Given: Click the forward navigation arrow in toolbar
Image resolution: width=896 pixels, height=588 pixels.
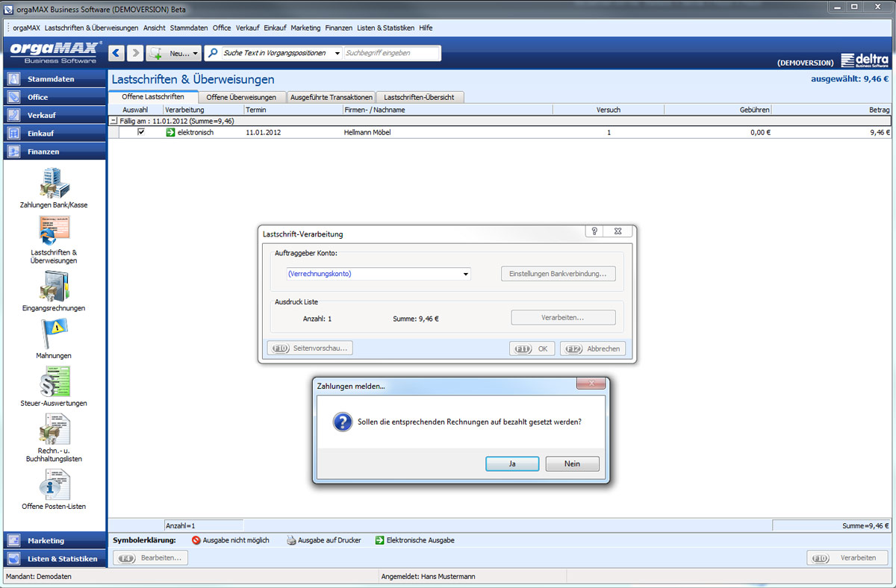Looking at the screenshot, I should click(135, 53).
